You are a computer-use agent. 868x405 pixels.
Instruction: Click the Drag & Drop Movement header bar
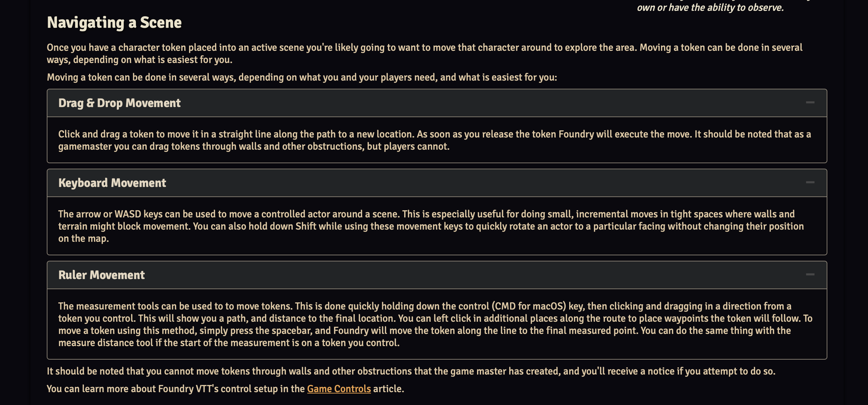point(434,103)
